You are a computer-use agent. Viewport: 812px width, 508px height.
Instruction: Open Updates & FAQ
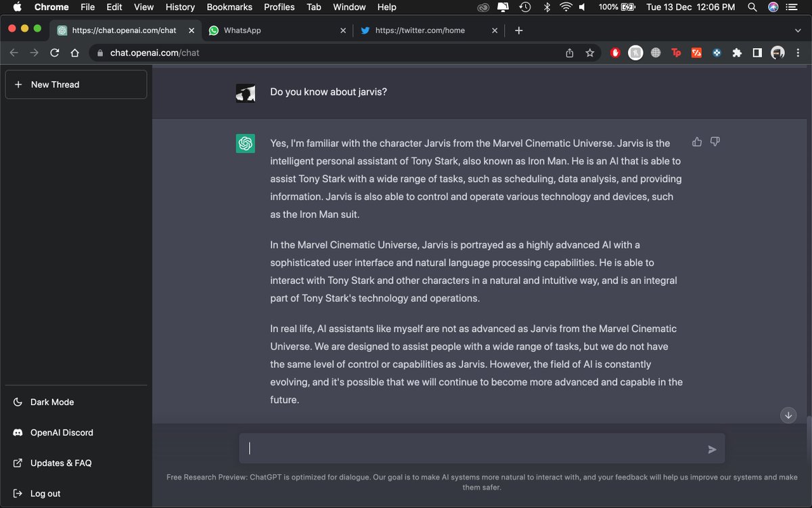coord(76,463)
